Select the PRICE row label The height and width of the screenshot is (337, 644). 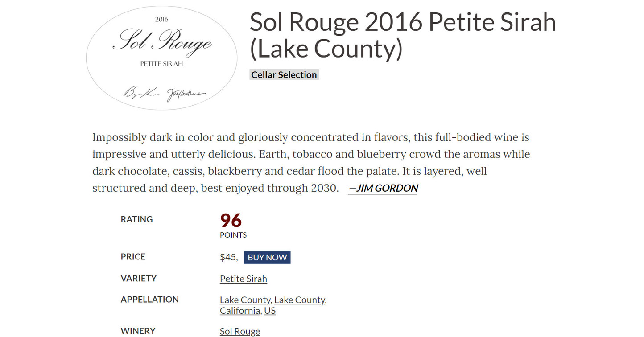pyautogui.click(x=132, y=256)
